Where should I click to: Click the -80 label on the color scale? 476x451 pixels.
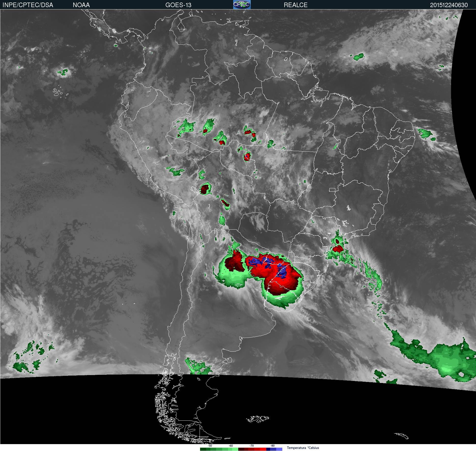click(x=272, y=446)
